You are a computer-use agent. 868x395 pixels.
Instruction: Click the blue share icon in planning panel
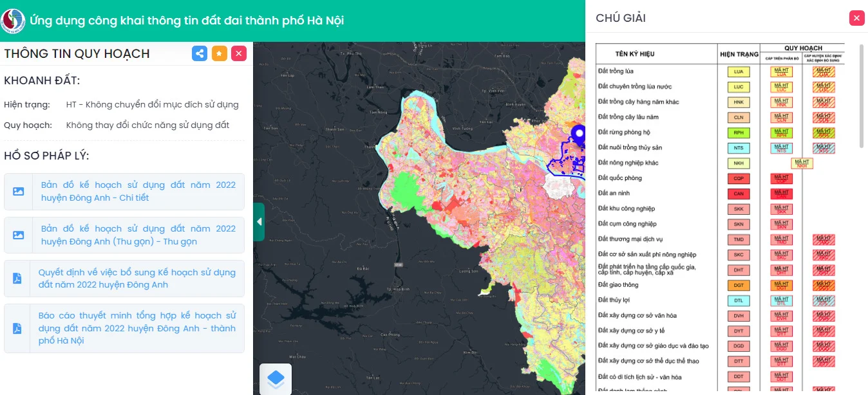tap(200, 53)
